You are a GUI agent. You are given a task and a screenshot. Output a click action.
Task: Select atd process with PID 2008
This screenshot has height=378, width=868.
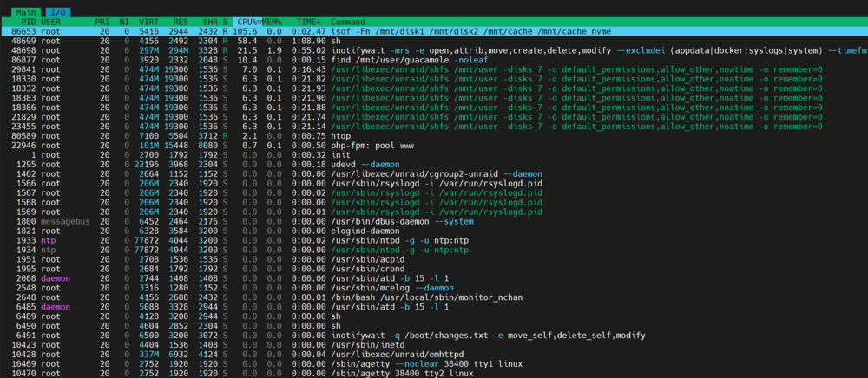[x=434, y=278]
